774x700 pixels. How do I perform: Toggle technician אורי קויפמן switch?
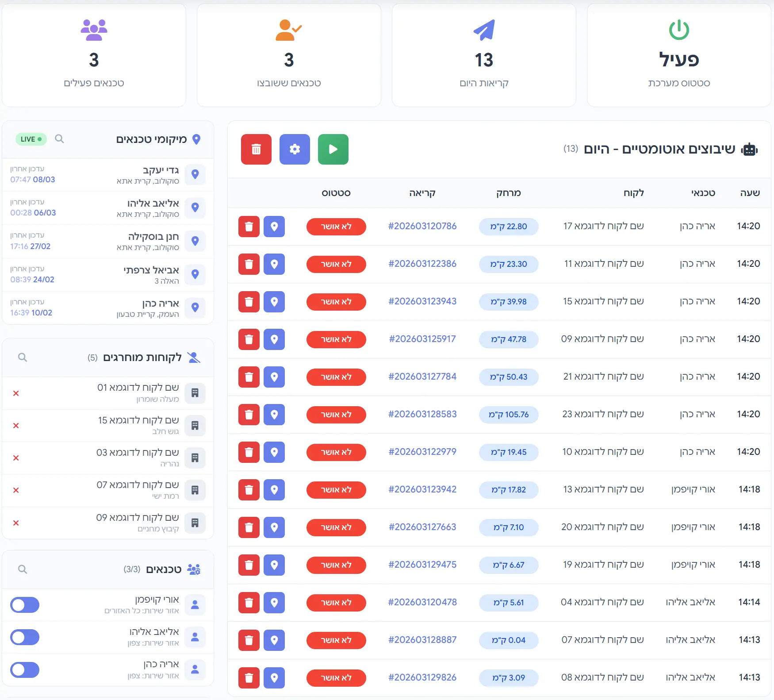pyautogui.click(x=25, y=605)
